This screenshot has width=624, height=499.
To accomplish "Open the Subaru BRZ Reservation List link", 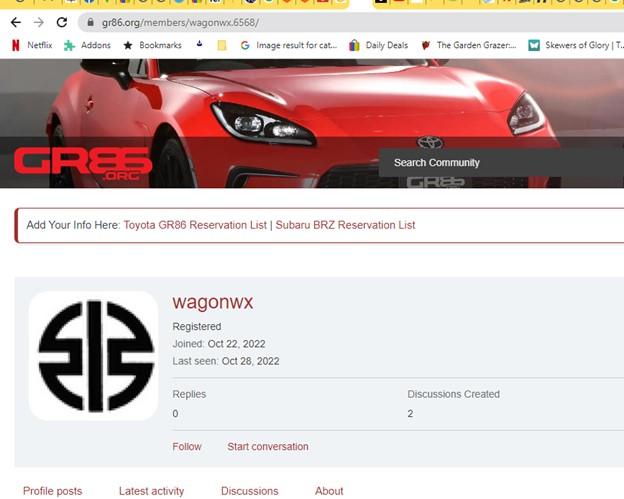I will (x=345, y=225).
